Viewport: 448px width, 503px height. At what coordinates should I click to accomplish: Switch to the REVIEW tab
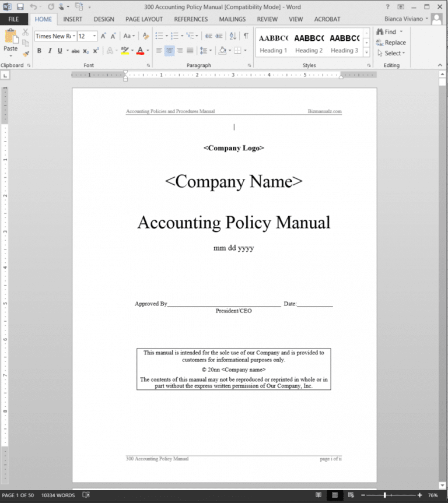[267, 19]
